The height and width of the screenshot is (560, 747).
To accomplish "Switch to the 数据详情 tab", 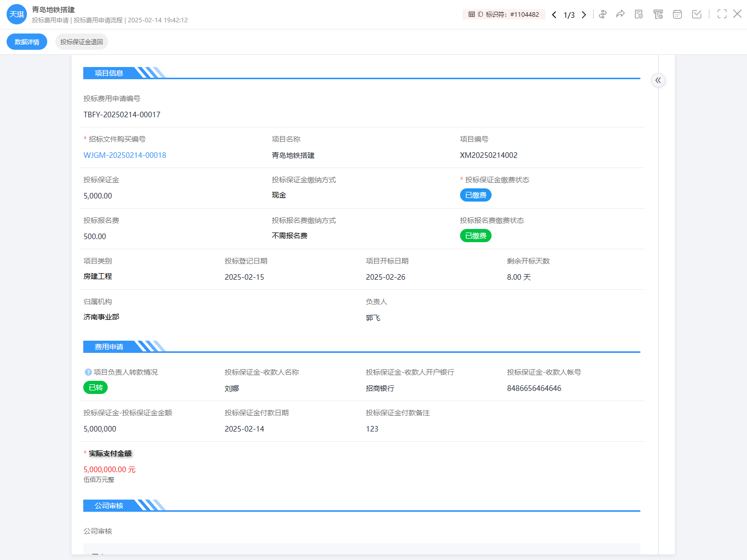I will 27,42.
